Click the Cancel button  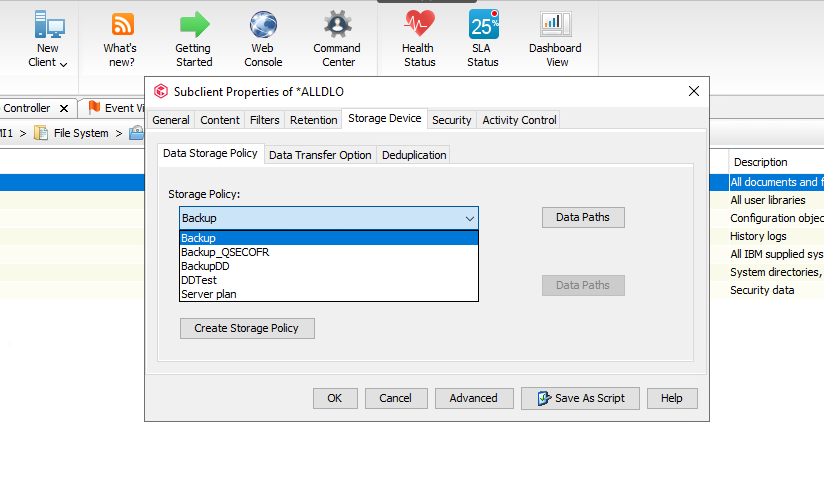pos(396,398)
